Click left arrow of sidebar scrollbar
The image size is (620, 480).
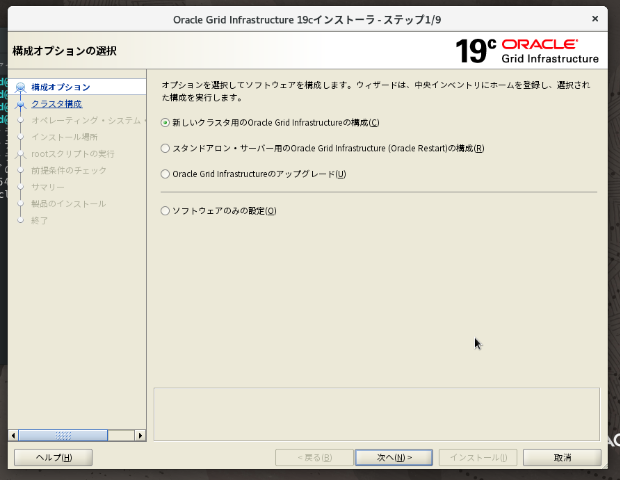pos(13,436)
